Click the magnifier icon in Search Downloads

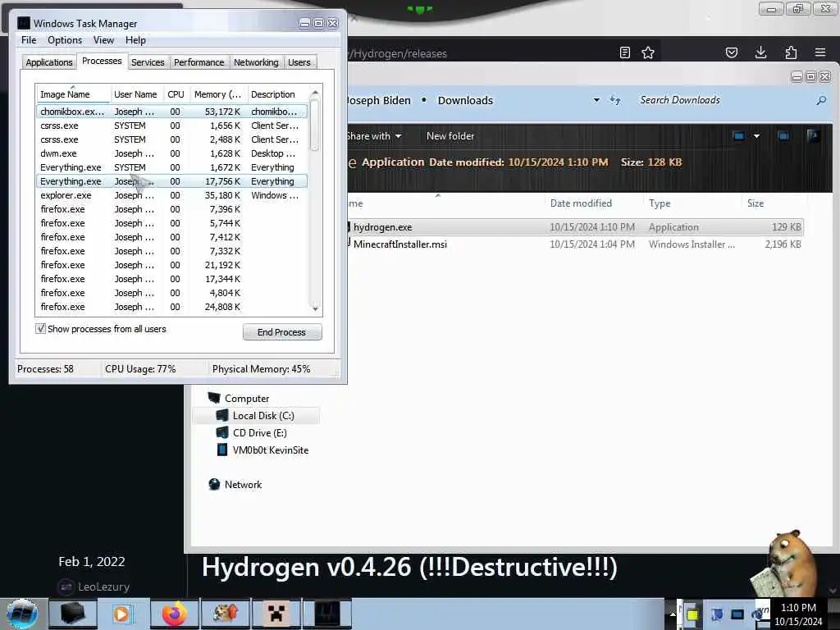pos(820,100)
